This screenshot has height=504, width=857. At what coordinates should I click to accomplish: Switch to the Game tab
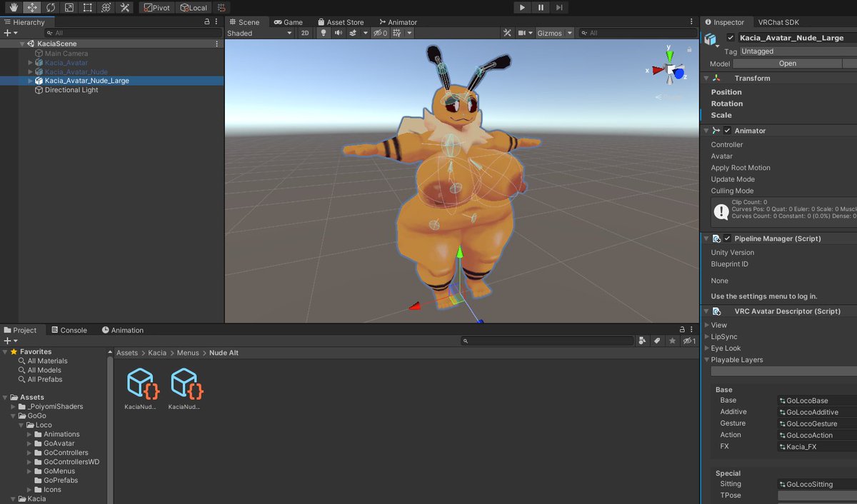[x=289, y=22]
